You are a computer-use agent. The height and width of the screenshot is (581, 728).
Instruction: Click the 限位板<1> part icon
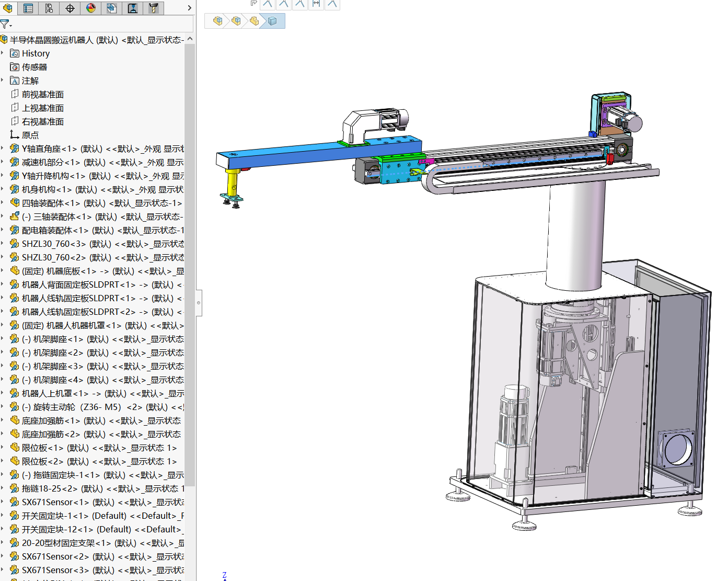[x=15, y=448]
